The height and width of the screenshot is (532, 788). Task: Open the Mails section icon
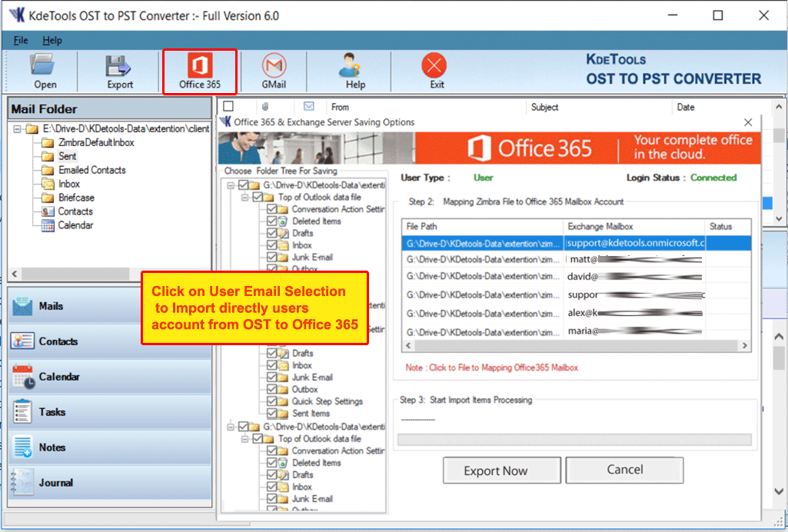[x=22, y=306]
